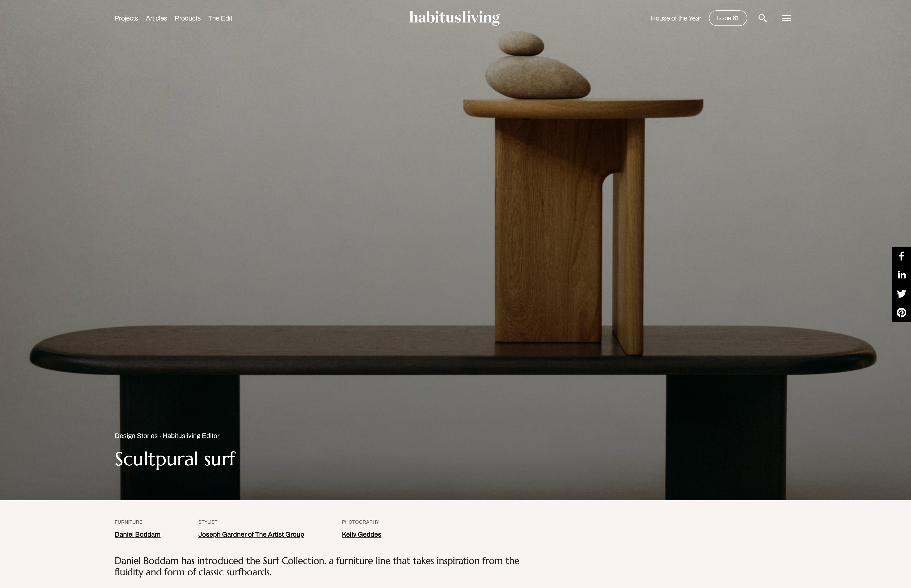This screenshot has height=588, width=911.
Task: Open Joseph Gardner of The Artist Group
Action: click(x=251, y=534)
